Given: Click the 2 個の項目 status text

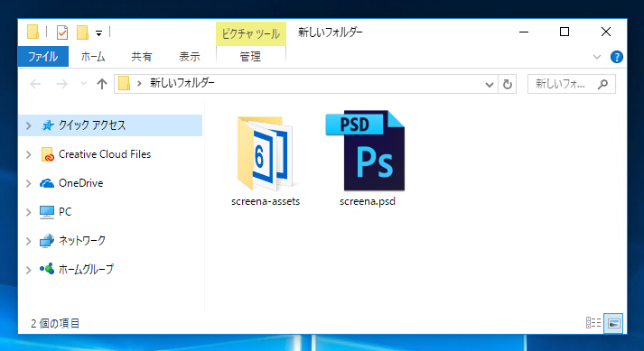Looking at the screenshot, I should [55, 324].
